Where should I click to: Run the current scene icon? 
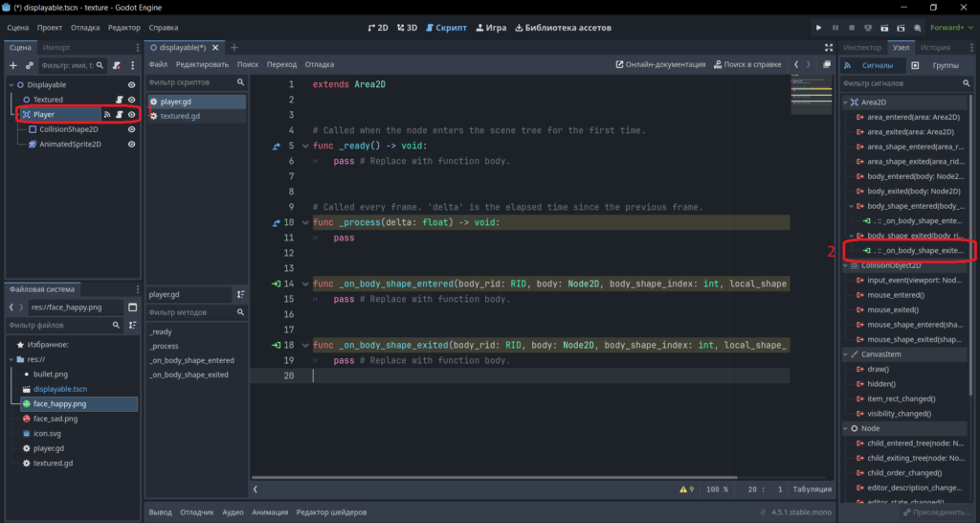pyautogui.click(x=884, y=28)
